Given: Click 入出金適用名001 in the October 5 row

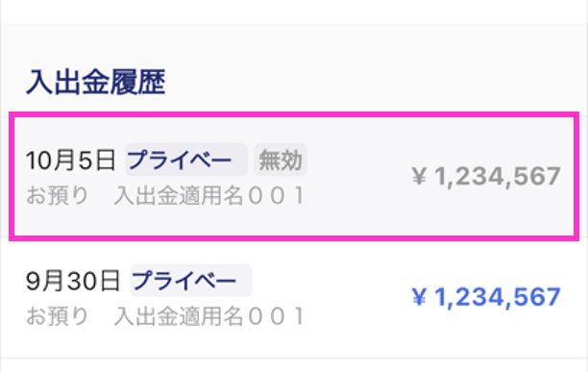Looking at the screenshot, I should (209, 195).
